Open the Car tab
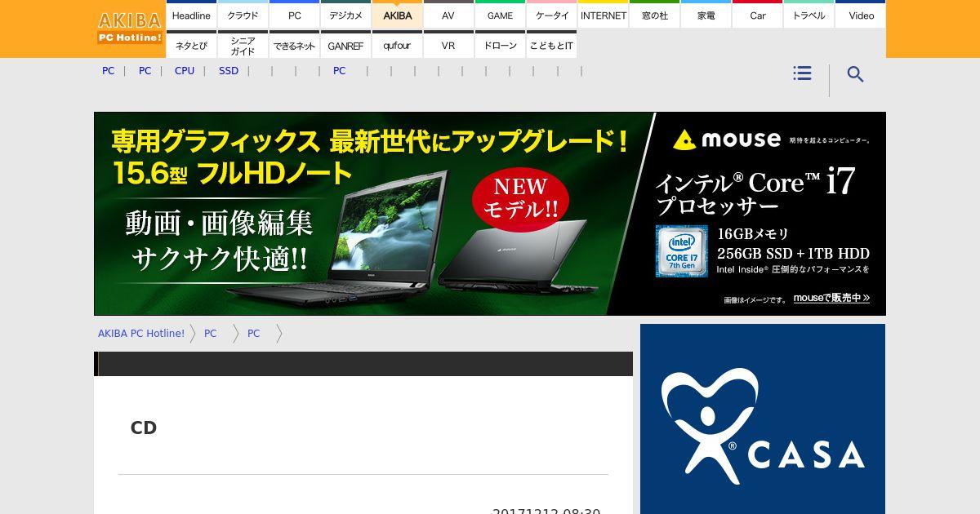This screenshot has height=514, width=980. [758, 16]
